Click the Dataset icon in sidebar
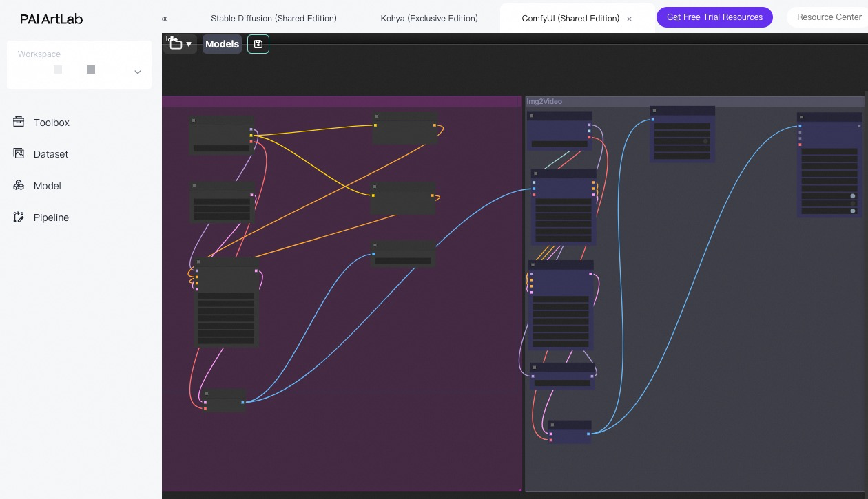This screenshot has height=499, width=868. coord(19,153)
